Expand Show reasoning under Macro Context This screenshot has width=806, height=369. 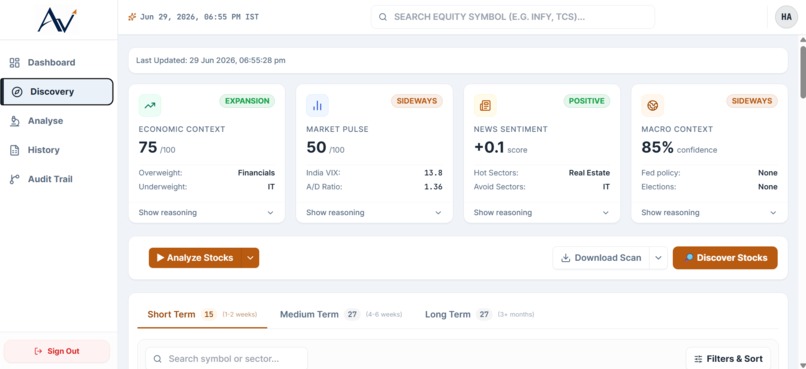tap(709, 213)
